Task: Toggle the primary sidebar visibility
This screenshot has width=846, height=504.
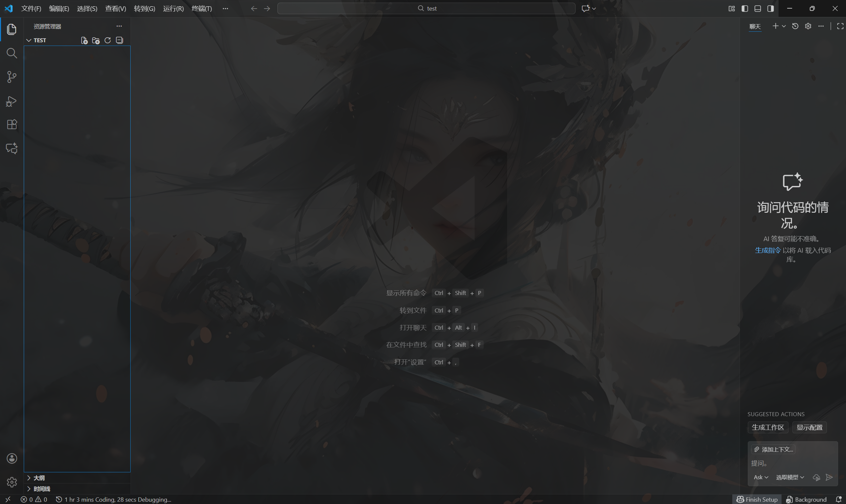Action: 745,8
